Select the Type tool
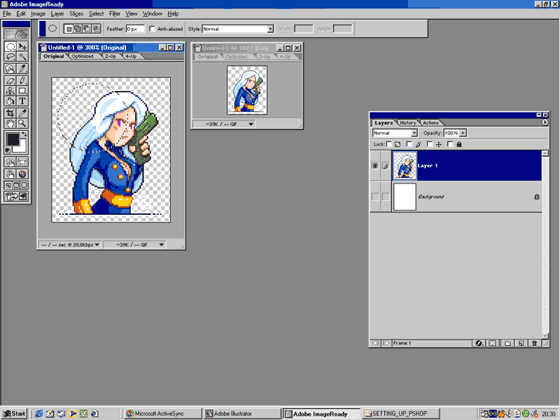Screen dimensions: 560x420 pos(22,101)
